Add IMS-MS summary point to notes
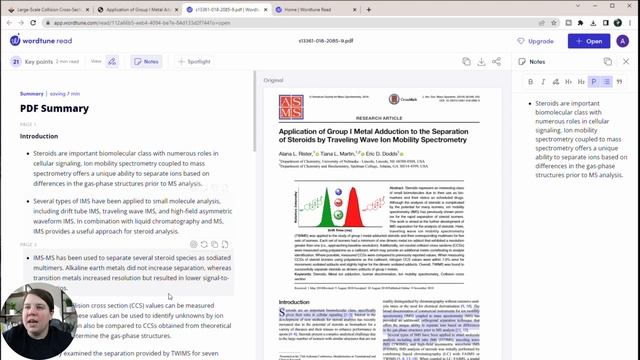640x360 pixels. (x=225, y=244)
